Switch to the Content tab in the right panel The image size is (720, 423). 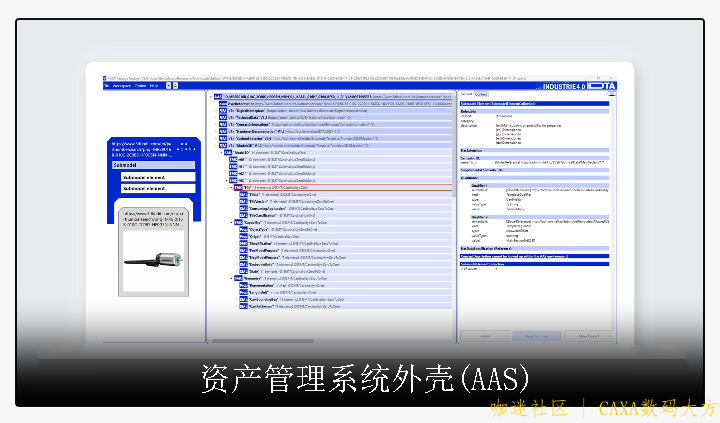coord(481,94)
